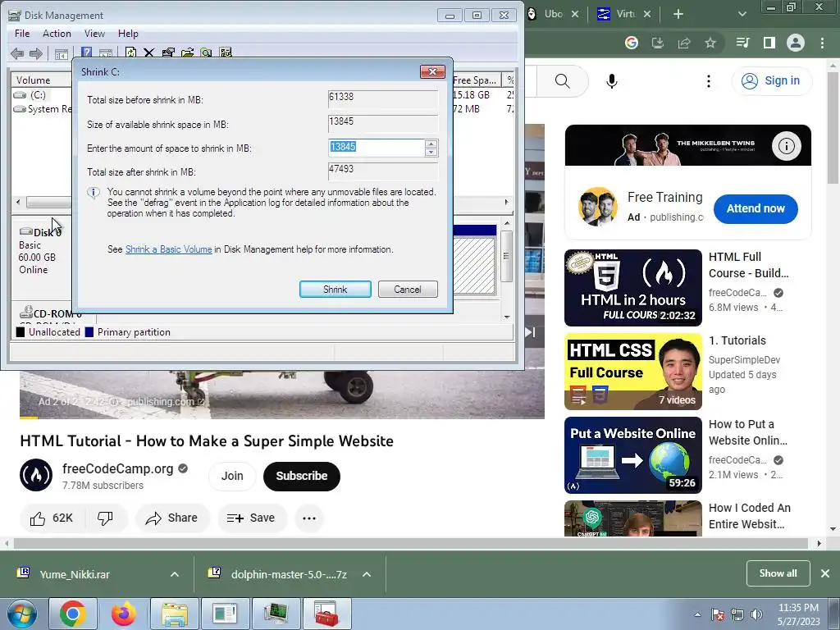The width and height of the screenshot is (840, 630).
Task: Click the Refresh toolbar icon in Disk Management
Action: point(130,52)
